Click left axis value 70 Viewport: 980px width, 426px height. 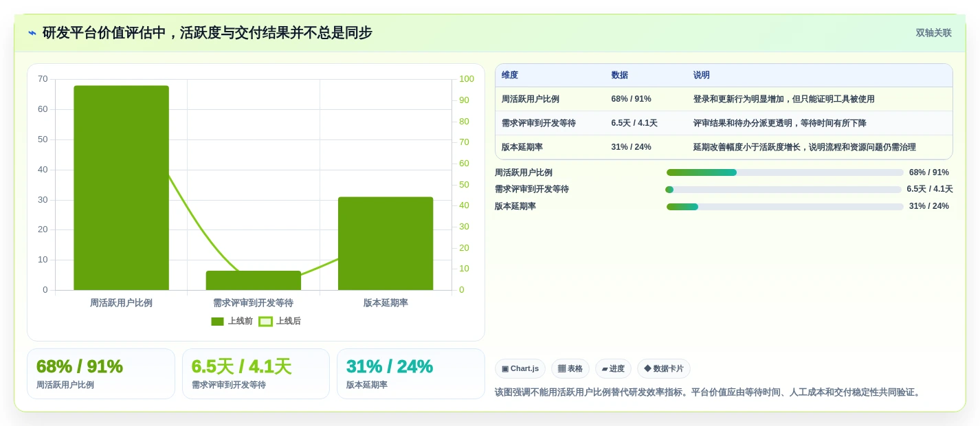(43, 79)
